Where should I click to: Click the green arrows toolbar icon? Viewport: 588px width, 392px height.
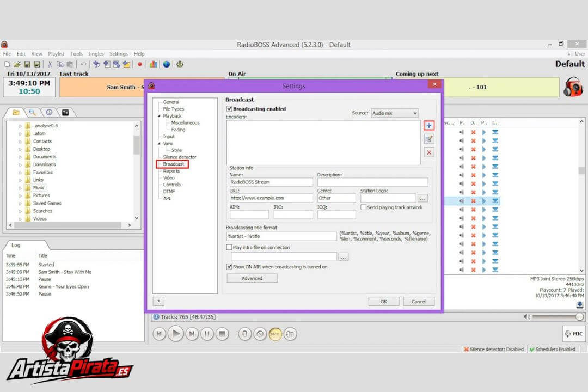[180, 64]
